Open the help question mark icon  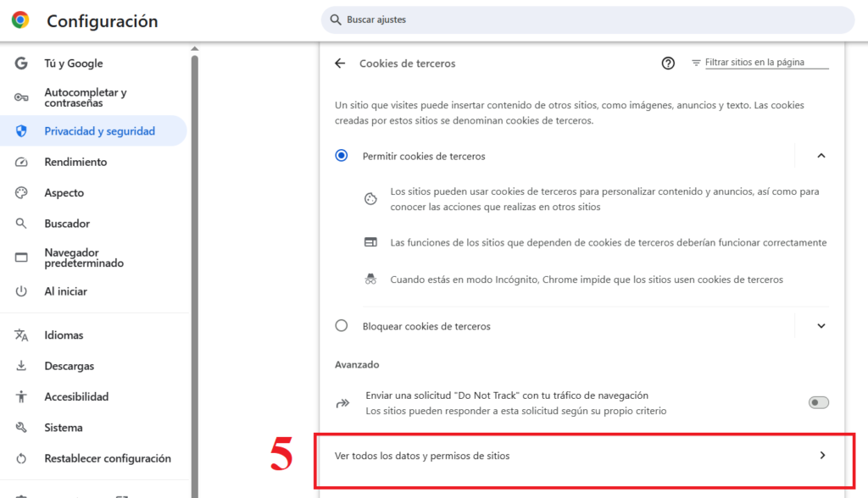coord(668,63)
